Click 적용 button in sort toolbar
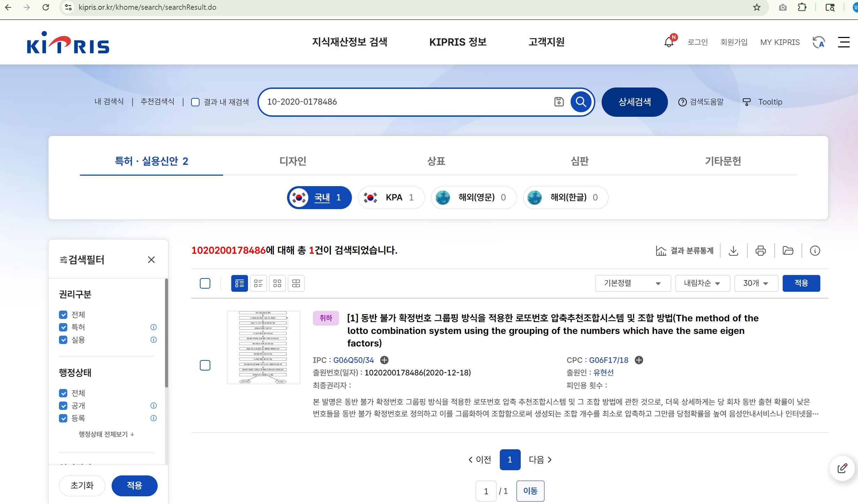858x504 pixels. pyautogui.click(x=801, y=283)
